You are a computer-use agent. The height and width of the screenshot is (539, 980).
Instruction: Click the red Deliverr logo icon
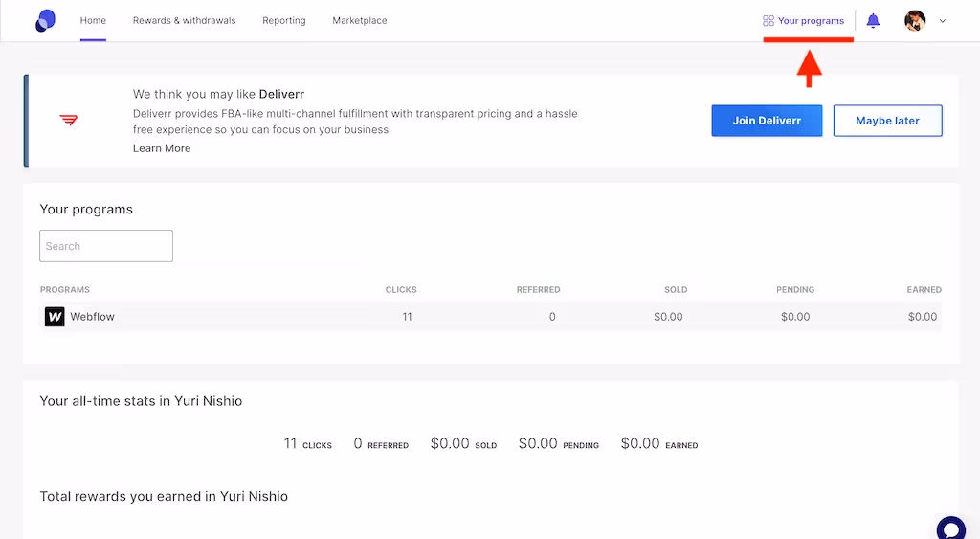[x=69, y=120]
